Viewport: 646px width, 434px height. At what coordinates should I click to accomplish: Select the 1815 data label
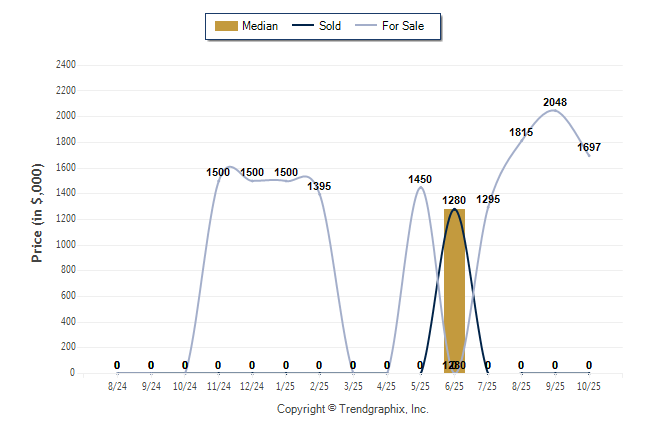pos(521,132)
